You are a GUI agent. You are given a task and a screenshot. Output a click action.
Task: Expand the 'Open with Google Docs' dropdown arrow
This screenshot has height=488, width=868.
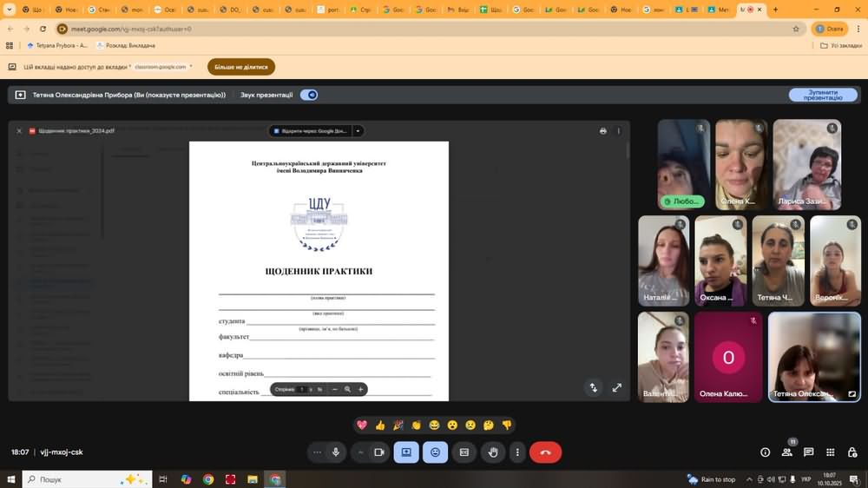click(358, 131)
